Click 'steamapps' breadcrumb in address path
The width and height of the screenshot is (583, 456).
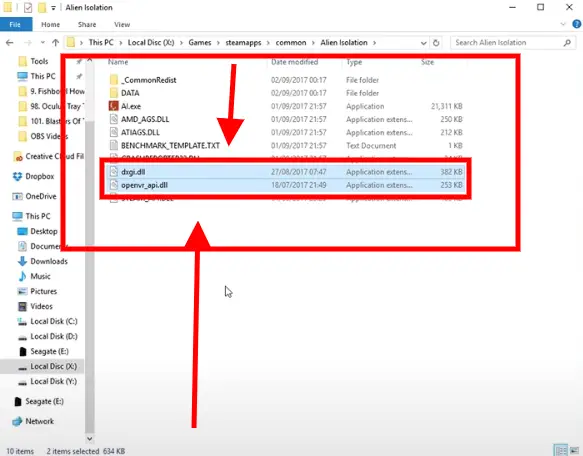click(243, 42)
